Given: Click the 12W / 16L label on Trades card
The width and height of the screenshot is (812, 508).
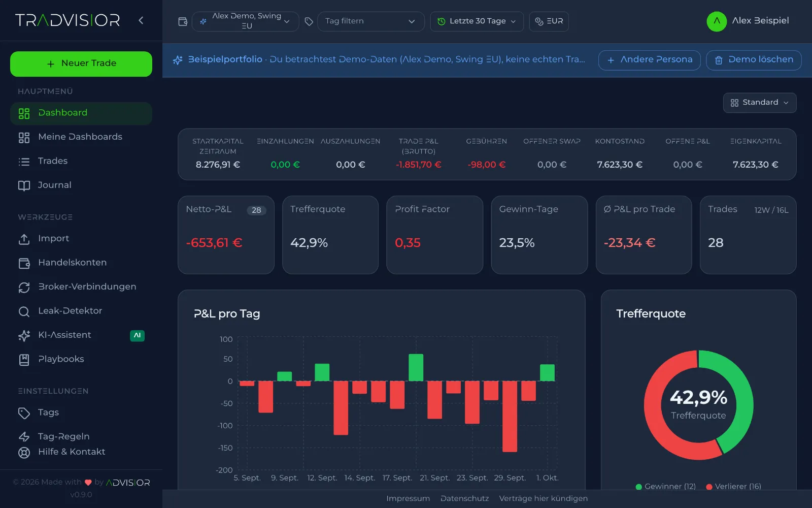Looking at the screenshot, I should 771,210.
